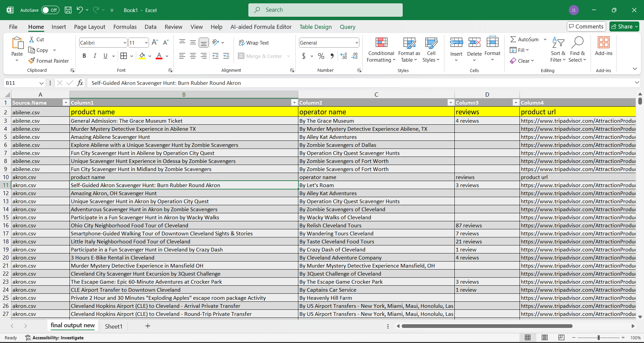Image resolution: width=644 pixels, height=343 pixels.
Task: Click the Comma Style icon
Action: click(x=332, y=56)
